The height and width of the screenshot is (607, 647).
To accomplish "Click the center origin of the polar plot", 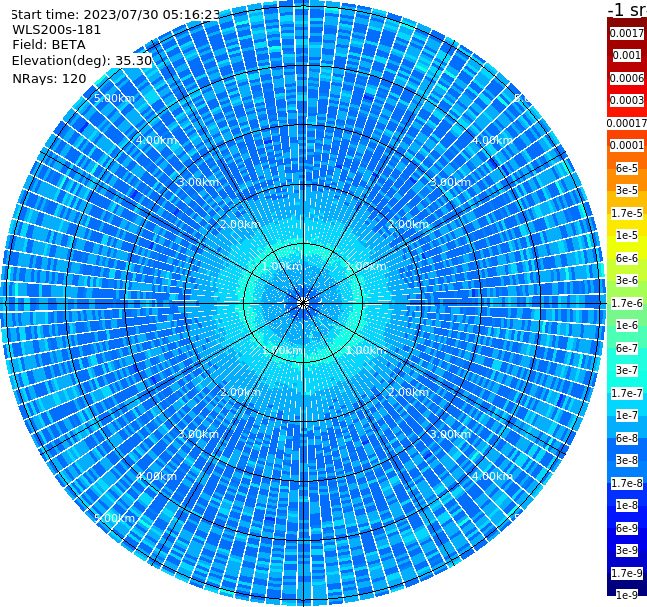I will tap(303, 303).
